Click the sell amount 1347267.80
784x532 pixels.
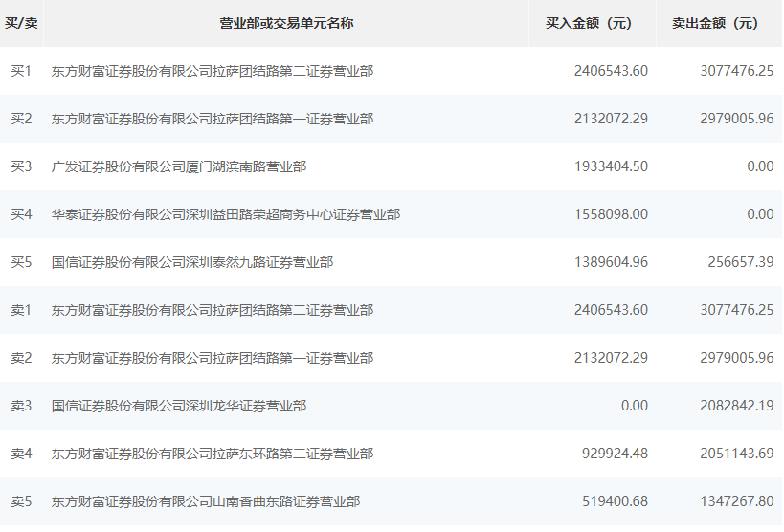tap(737, 501)
